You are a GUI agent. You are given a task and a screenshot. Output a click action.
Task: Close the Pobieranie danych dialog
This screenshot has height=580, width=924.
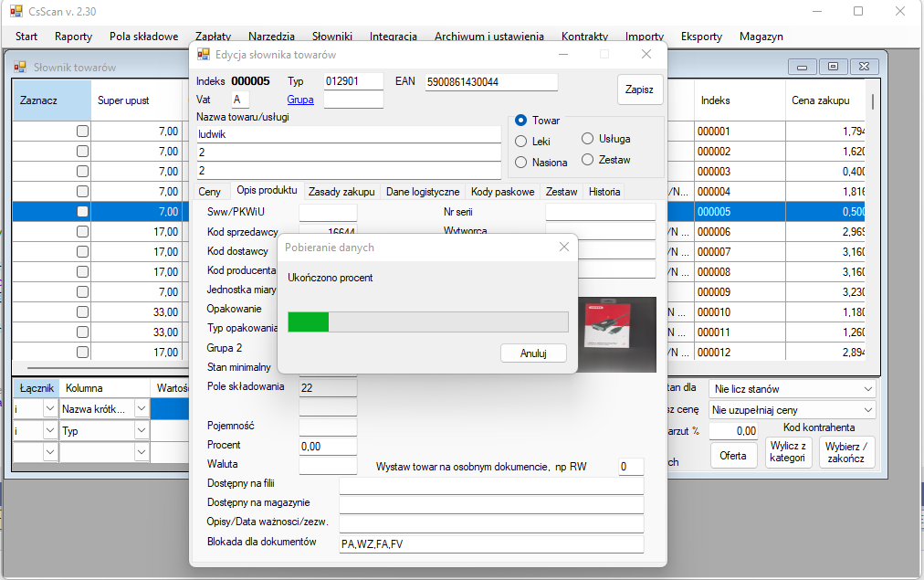[564, 247]
